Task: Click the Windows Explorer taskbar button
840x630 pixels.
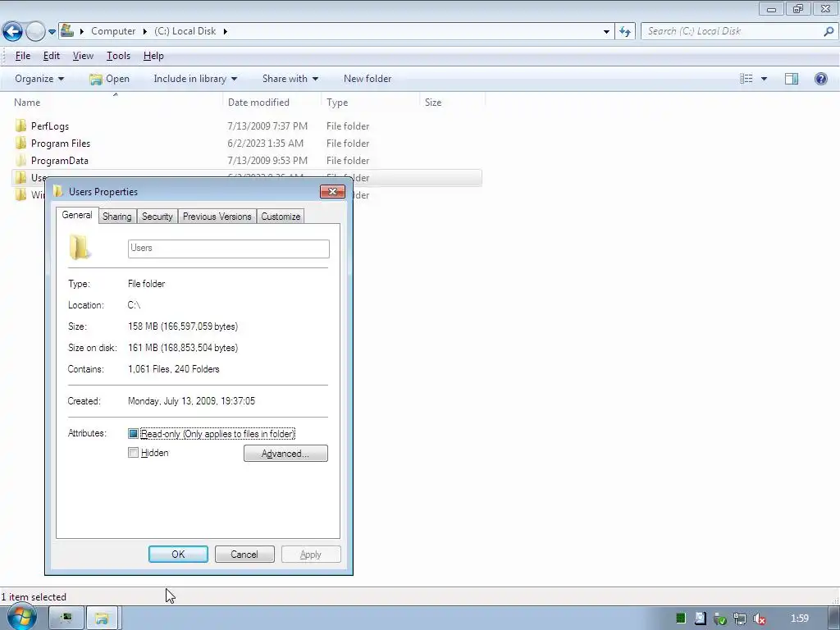Action: 102,619
